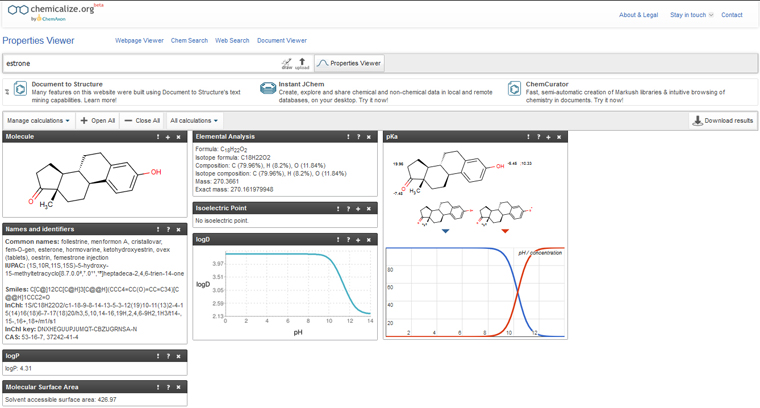
Task: Click the Instant JChem icon
Action: pyautogui.click(x=267, y=90)
